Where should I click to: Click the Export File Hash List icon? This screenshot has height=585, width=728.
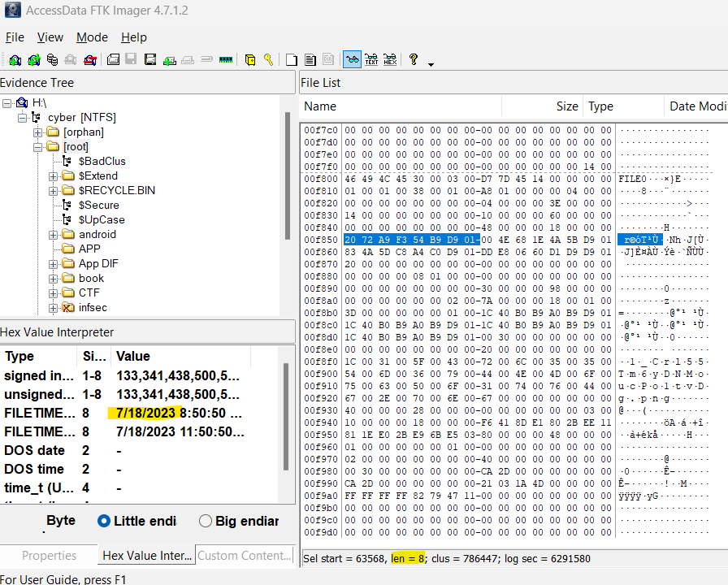coord(310,59)
